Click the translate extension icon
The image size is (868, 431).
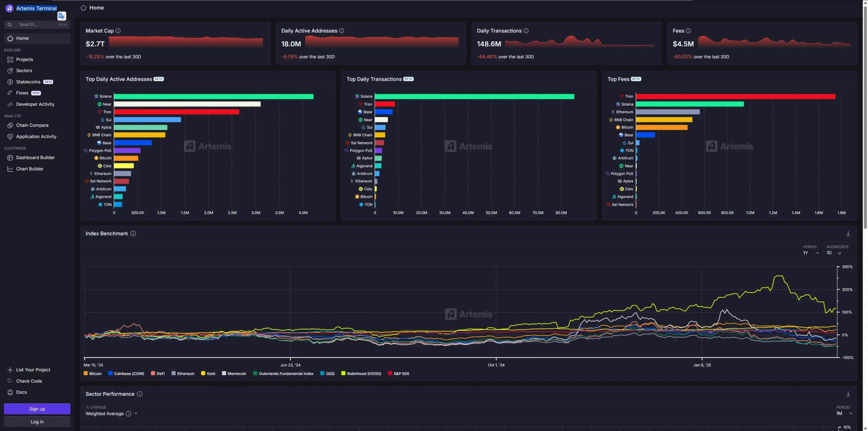(x=62, y=16)
